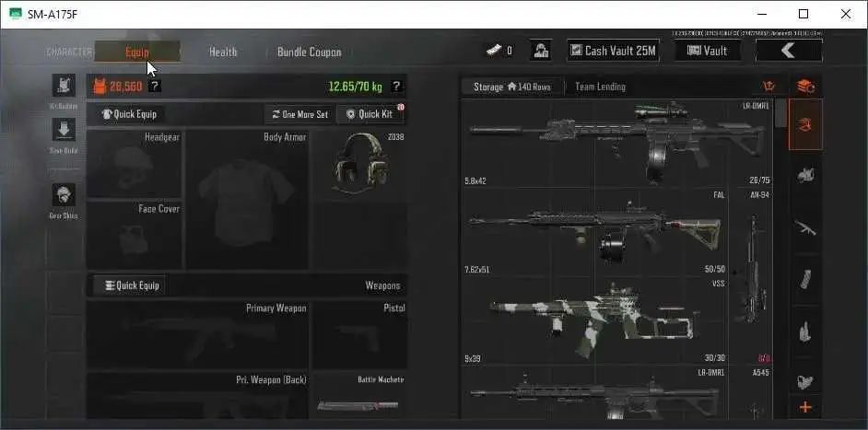
Task: Open the character profile icon button
Action: point(540,51)
